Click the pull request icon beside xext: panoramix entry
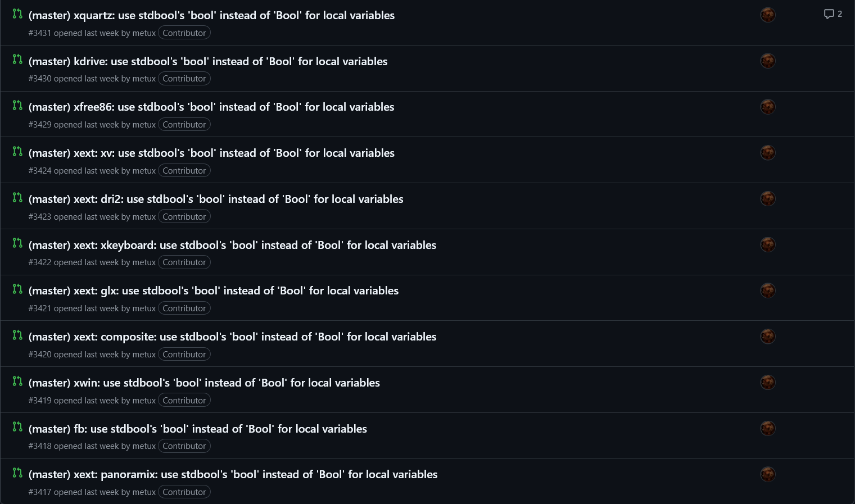855x504 pixels. click(x=17, y=473)
